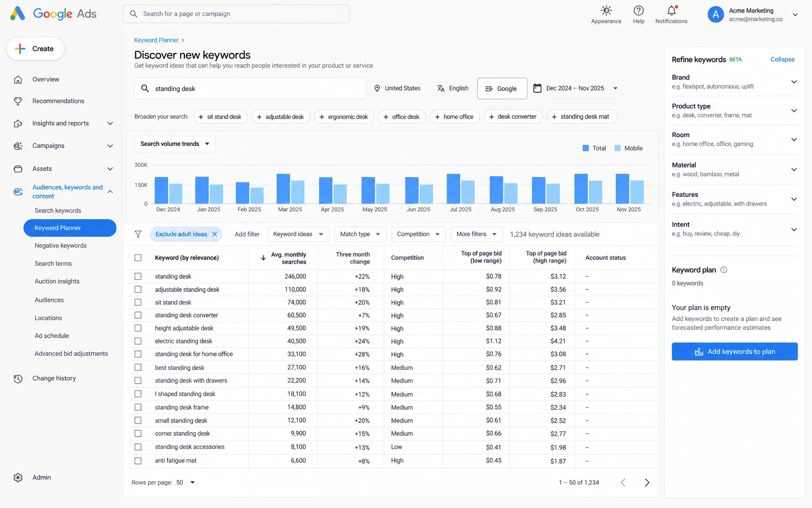Click the Admin gear icon

click(x=18, y=478)
